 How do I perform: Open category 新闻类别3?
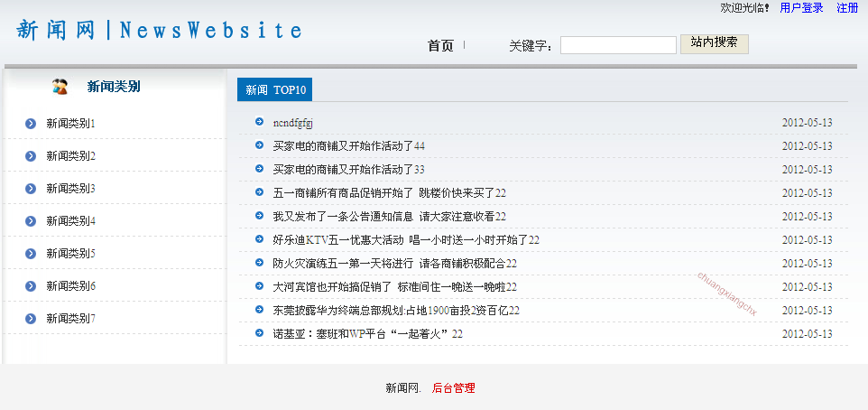tap(71, 189)
